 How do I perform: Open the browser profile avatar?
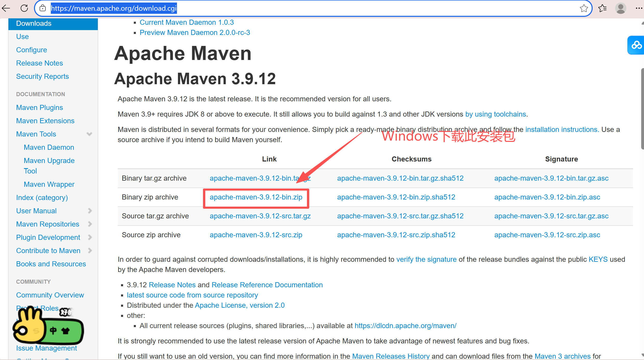[x=621, y=8]
